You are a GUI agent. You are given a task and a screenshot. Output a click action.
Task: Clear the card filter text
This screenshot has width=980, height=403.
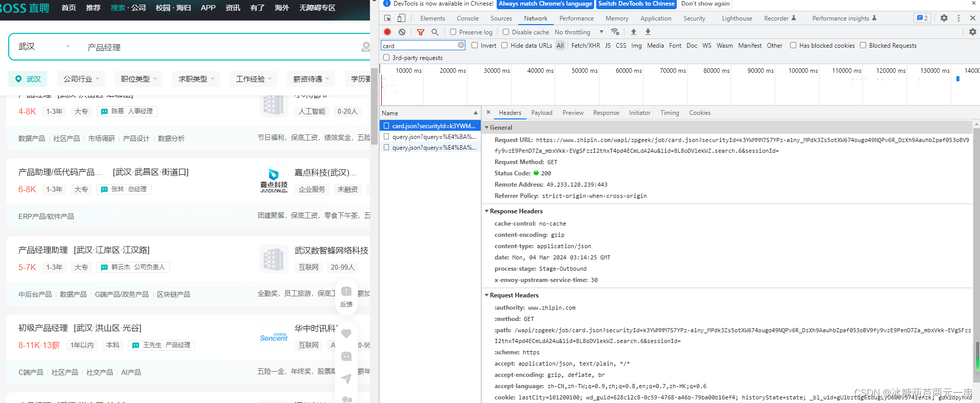pos(461,45)
